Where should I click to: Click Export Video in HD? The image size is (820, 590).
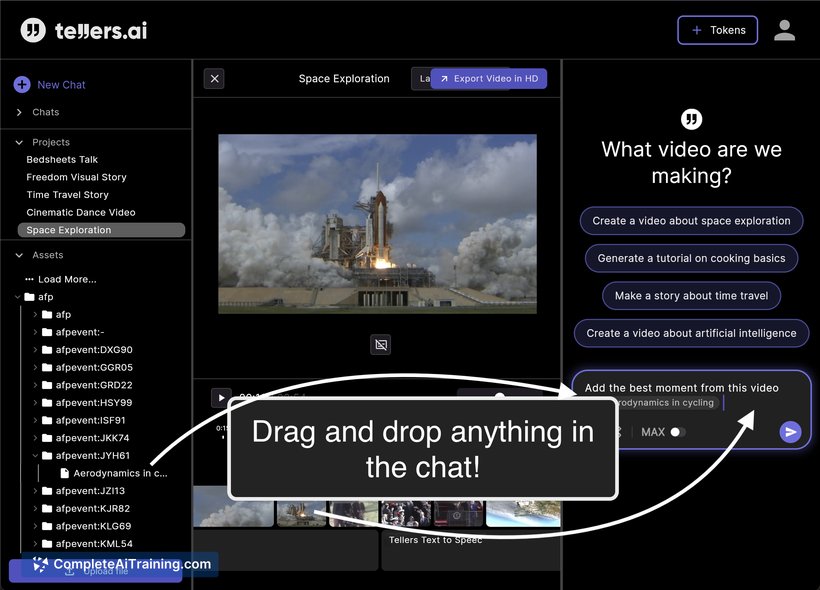[489, 78]
